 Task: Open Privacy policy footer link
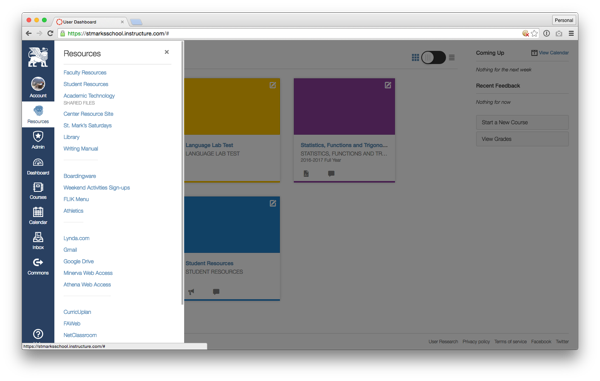click(x=476, y=342)
